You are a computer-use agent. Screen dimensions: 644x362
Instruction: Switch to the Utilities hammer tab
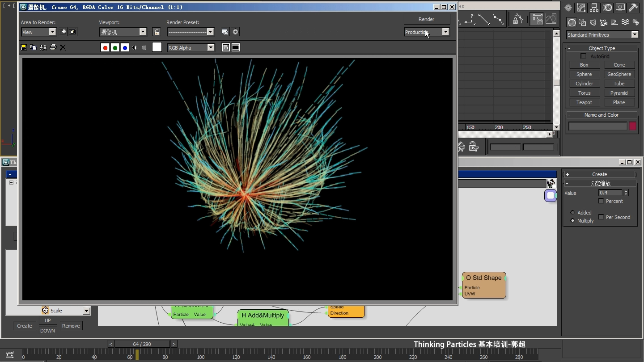coord(633,8)
